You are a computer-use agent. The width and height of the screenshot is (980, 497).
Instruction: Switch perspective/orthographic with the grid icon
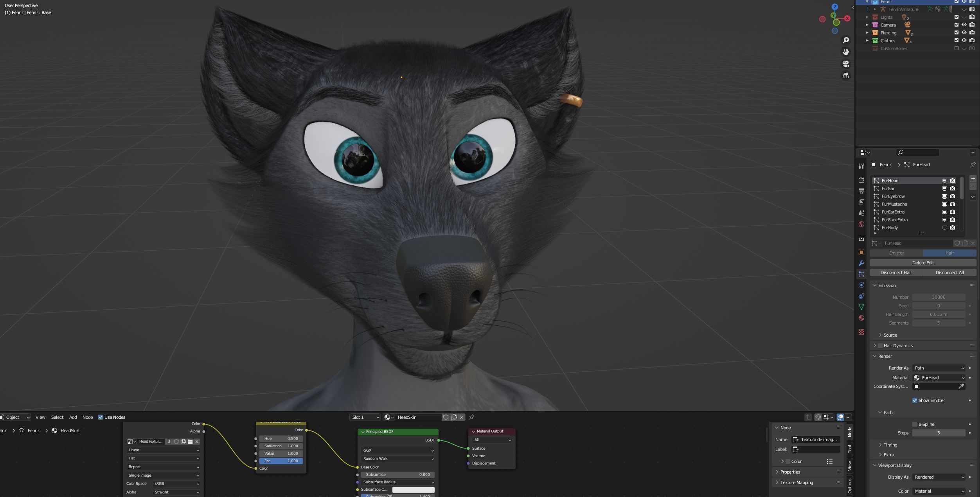click(x=845, y=76)
